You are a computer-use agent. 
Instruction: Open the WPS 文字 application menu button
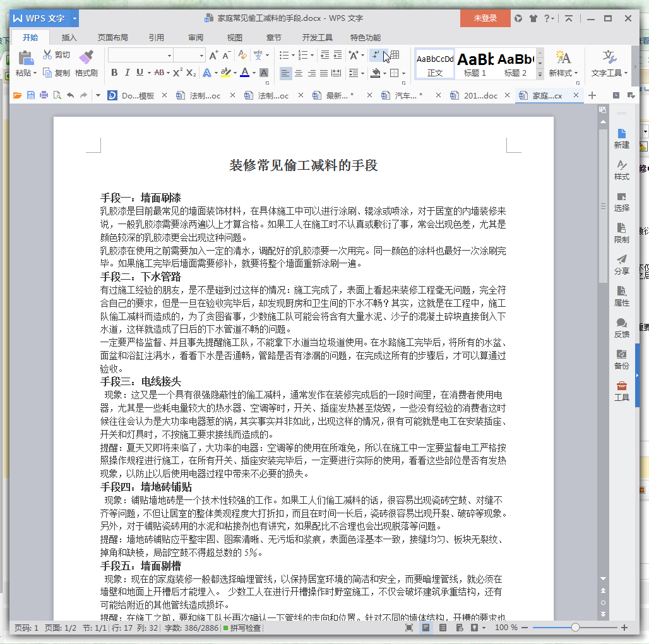click(44, 18)
